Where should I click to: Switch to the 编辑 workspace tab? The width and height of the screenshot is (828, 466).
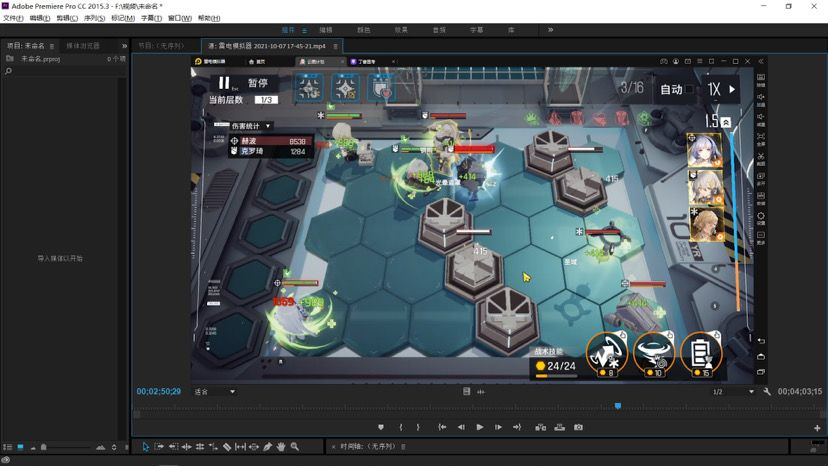coord(326,30)
